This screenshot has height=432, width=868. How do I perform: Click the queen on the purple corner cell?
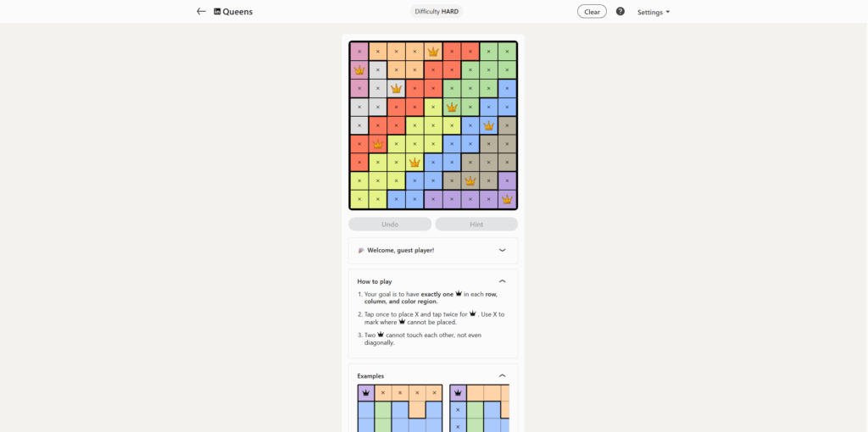[x=507, y=200]
